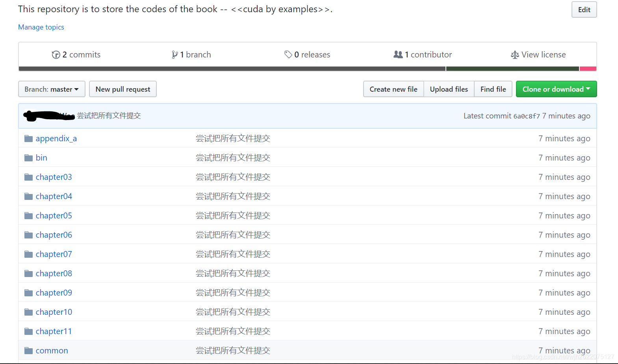This screenshot has width=618, height=364.
Task: Click the commit message in chapter05 row
Action: click(233, 216)
